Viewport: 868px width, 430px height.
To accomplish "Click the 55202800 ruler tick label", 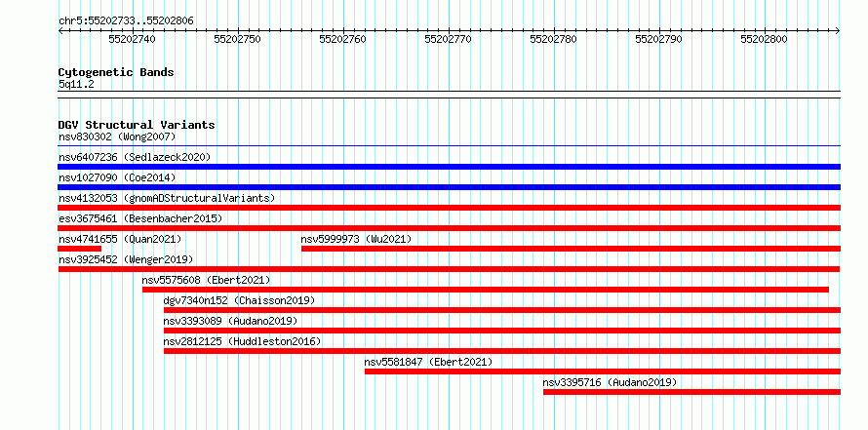I will (x=764, y=39).
